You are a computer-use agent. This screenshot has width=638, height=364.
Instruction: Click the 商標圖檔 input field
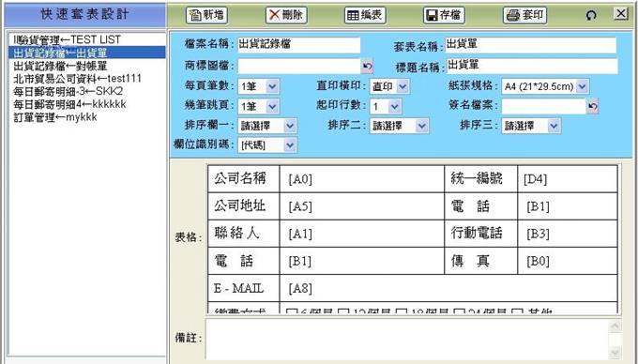299,66
